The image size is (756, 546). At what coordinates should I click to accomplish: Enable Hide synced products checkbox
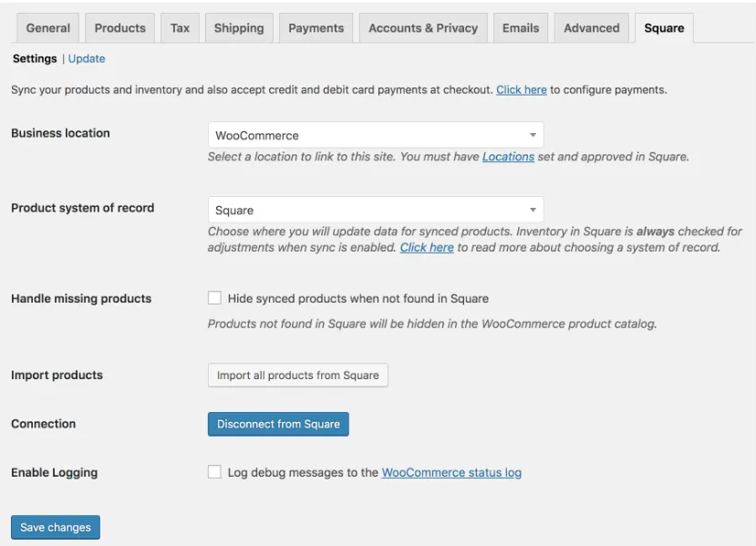[214, 298]
